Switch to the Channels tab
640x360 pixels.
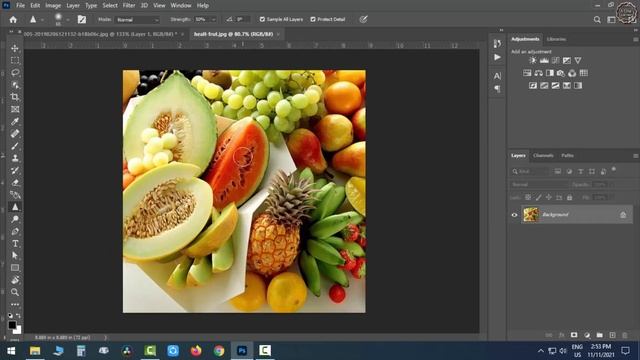543,156
